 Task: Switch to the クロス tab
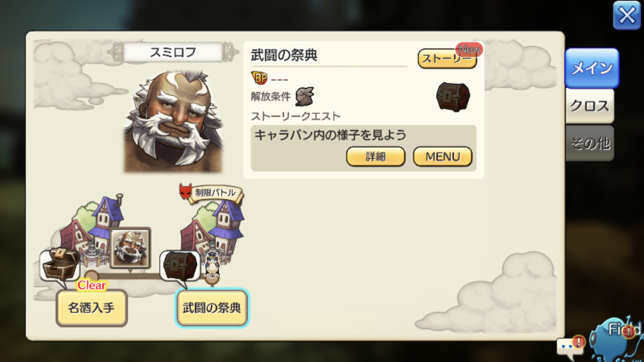[x=590, y=106]
